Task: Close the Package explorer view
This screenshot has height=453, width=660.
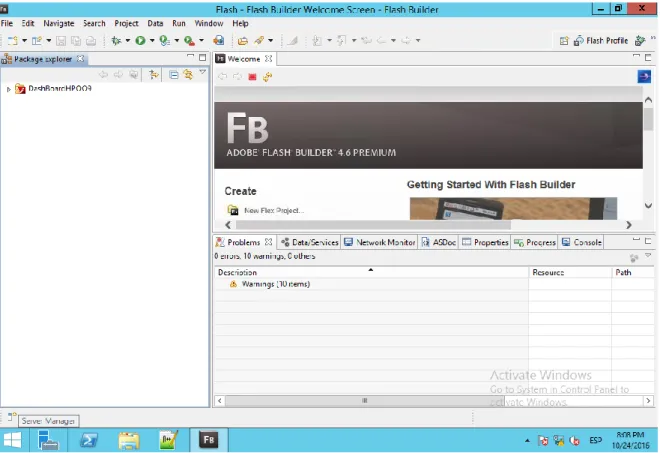Action: 80,59
